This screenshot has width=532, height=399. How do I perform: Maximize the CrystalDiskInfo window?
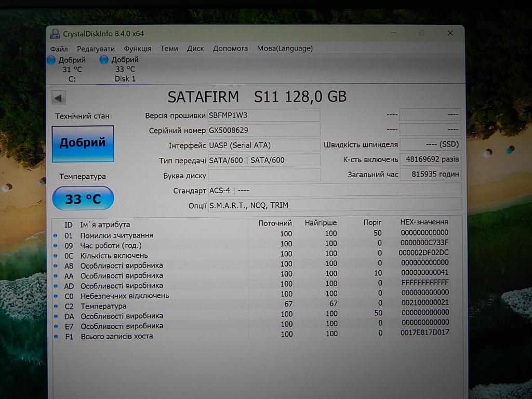[421, 33]
